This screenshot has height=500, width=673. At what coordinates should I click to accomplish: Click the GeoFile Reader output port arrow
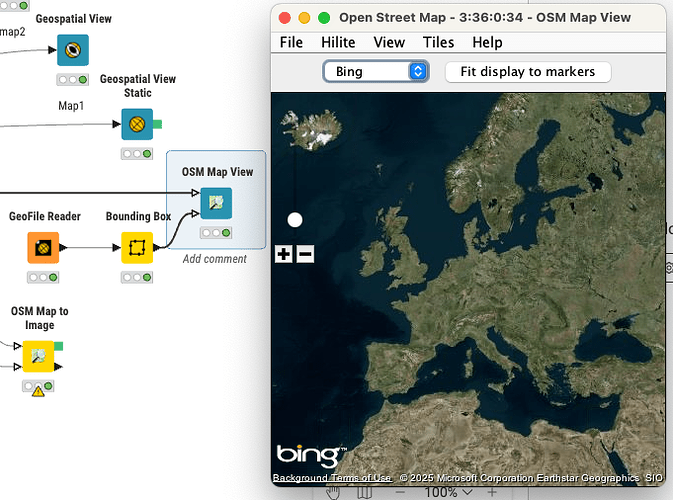(x=63, y=248)
